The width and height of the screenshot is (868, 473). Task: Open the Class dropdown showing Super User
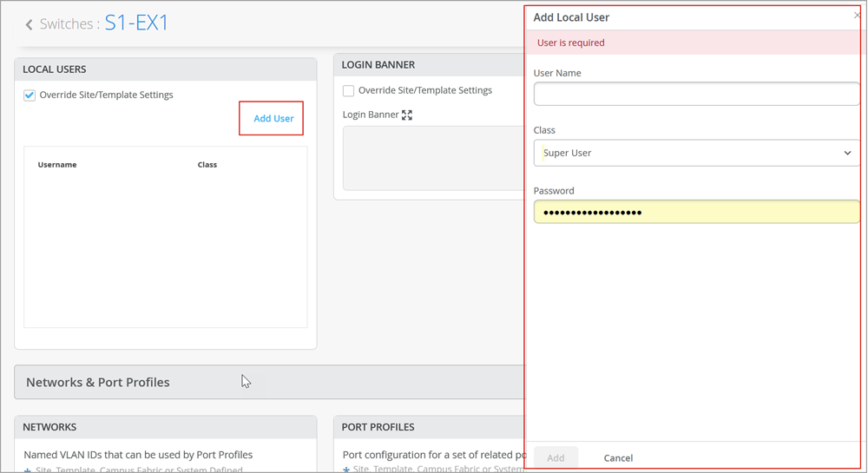[x=696, y=153]
